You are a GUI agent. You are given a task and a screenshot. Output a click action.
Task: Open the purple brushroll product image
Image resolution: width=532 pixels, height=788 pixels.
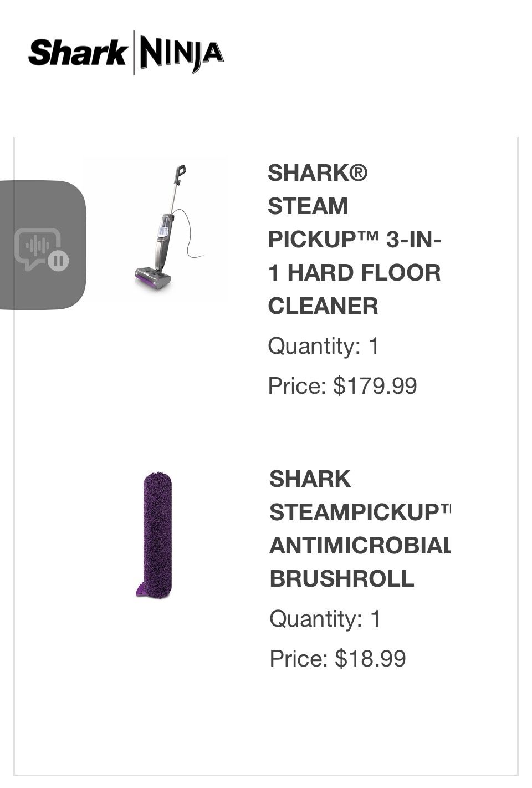(x=155, y=534)
